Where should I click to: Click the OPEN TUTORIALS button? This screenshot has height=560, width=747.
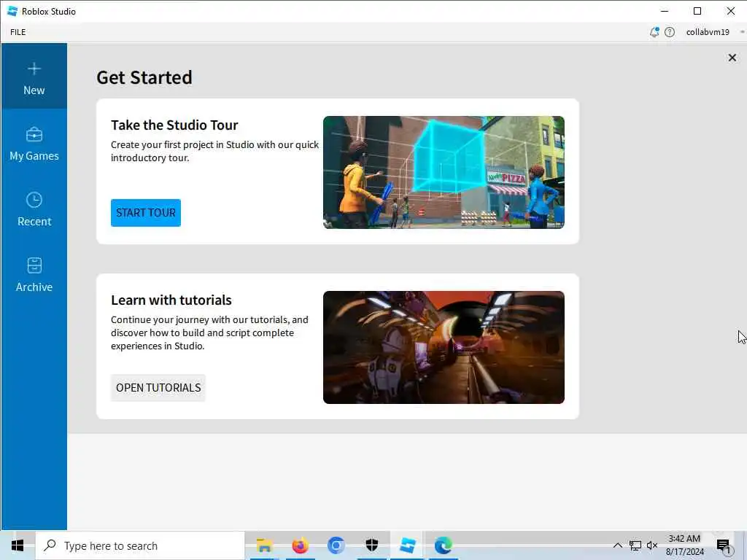(158, 388)
